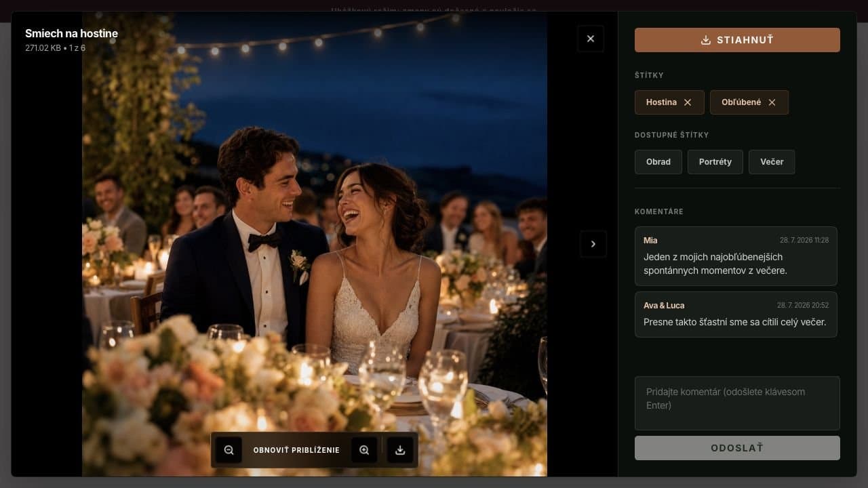Click the wedding photo of the laughing couple
The width and height of the screenshot is (868, 488).
point(315,244)
